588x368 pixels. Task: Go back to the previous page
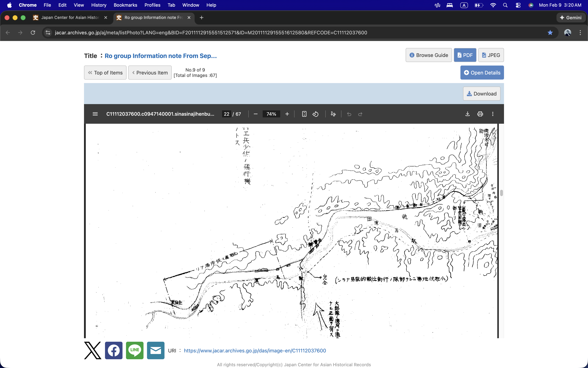tap(8, 33)
